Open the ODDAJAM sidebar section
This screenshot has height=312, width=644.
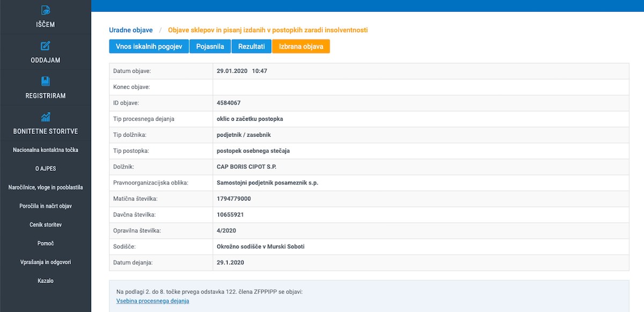click(46, 60)
